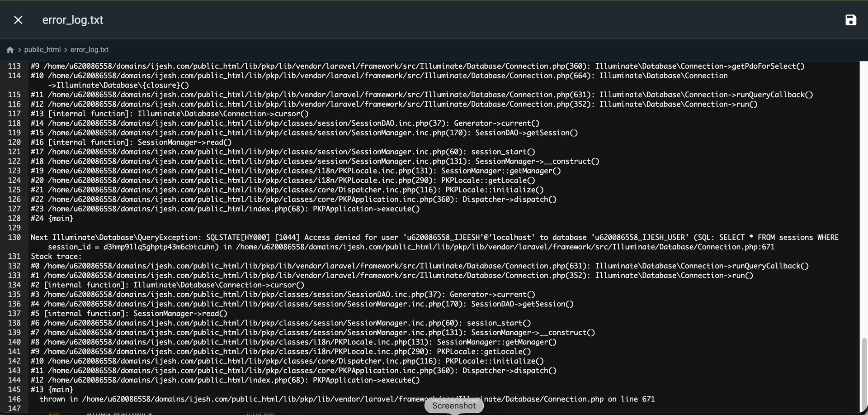Click the "thrown in" text on line 146
This screenshot has width=868, height=415.
pos(52,399)
